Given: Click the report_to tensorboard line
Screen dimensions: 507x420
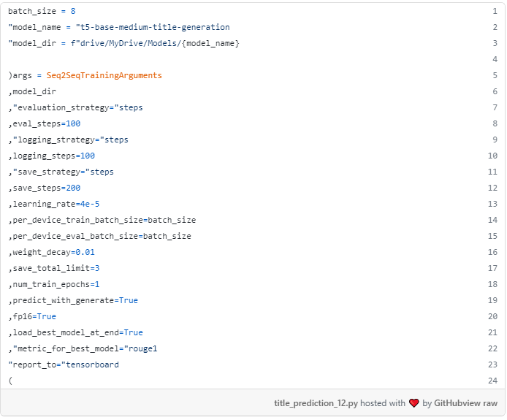Looking at the screenshot, I should click(64, 364).
